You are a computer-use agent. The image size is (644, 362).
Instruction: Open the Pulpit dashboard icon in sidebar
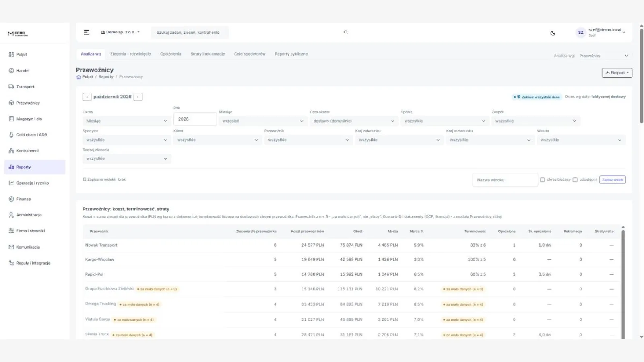click(11, 55)
